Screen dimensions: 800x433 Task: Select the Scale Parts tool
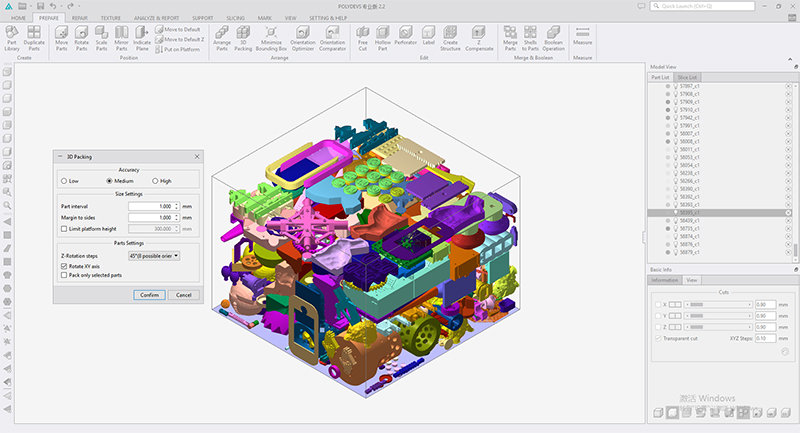point(102,38)
